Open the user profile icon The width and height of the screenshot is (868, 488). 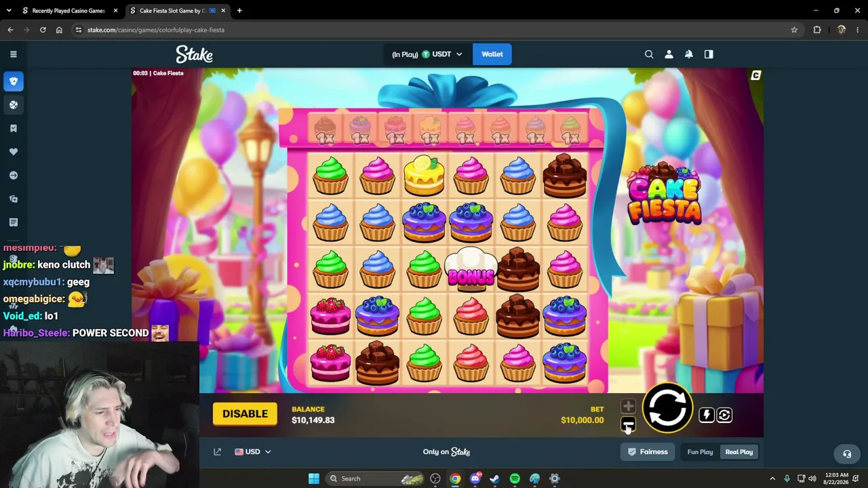pyautogui.click(x=669, y=54)
